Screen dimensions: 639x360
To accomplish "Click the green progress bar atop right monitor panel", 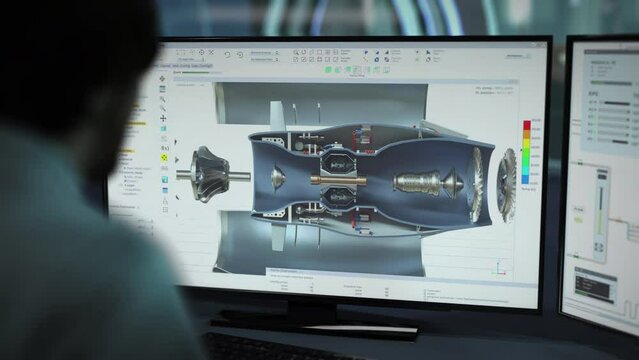I will (x=611, y=83).
